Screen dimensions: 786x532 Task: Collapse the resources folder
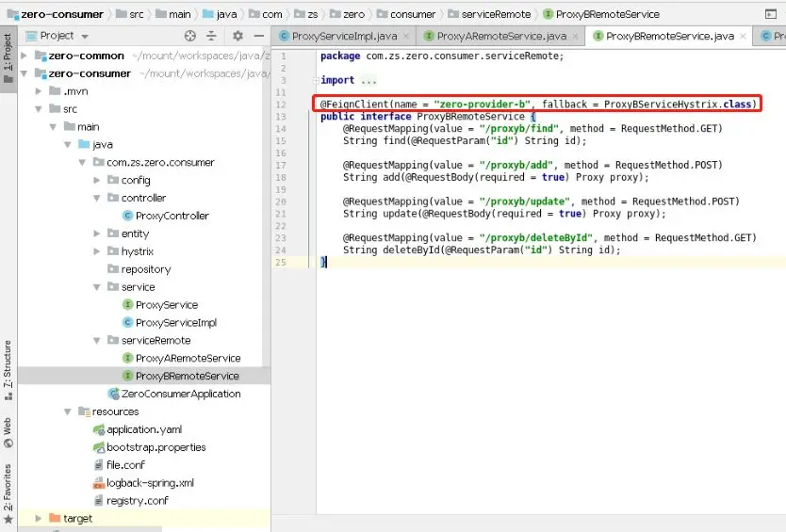point(67,411)
